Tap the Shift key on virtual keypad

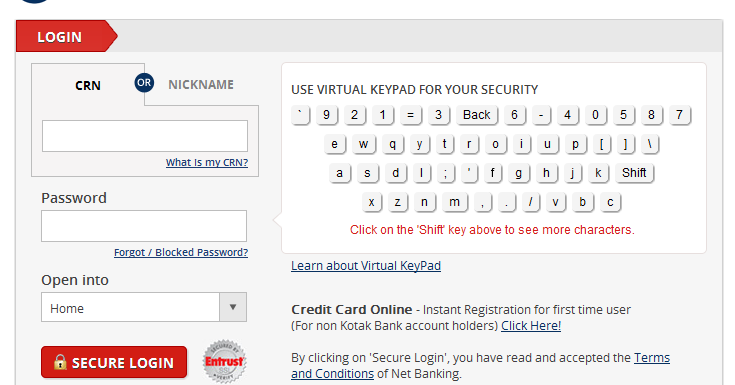click(x=634, y=173)
